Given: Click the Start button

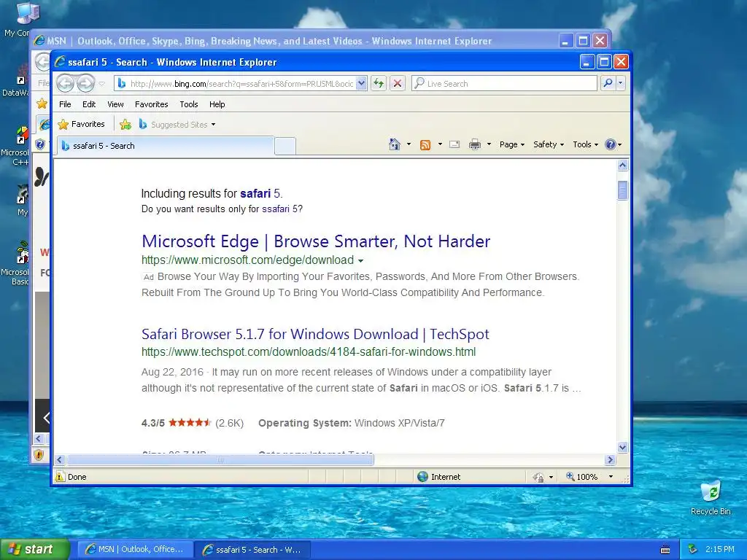Looking at the screenshot, I should [34, 550].
